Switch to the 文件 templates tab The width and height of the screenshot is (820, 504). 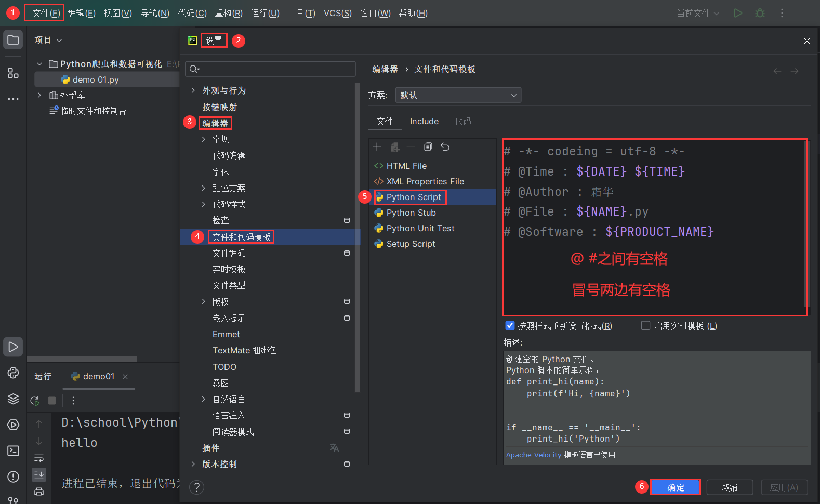(385, 121)
